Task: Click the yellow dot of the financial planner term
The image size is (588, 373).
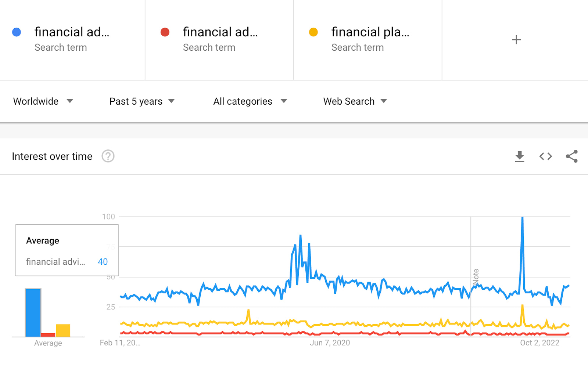Action: tap(313, 32)
